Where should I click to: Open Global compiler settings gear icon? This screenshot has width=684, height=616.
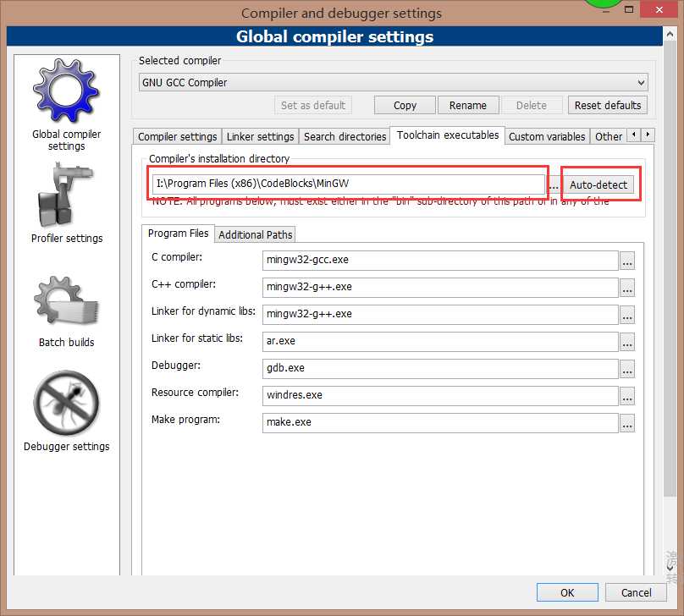(x=66, y=91)
